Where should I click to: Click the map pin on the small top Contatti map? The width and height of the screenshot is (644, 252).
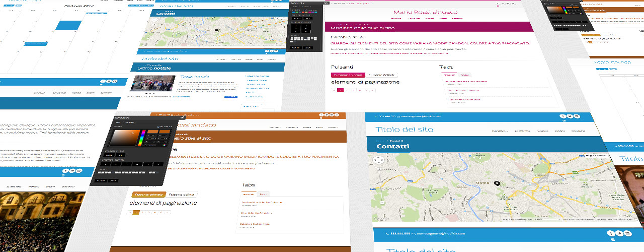[216, 30]
